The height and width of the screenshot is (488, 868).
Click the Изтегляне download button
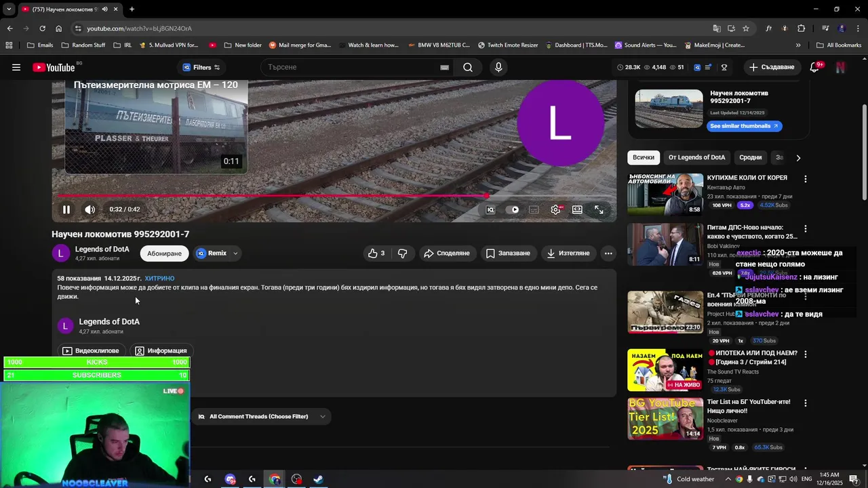(568, 253)
